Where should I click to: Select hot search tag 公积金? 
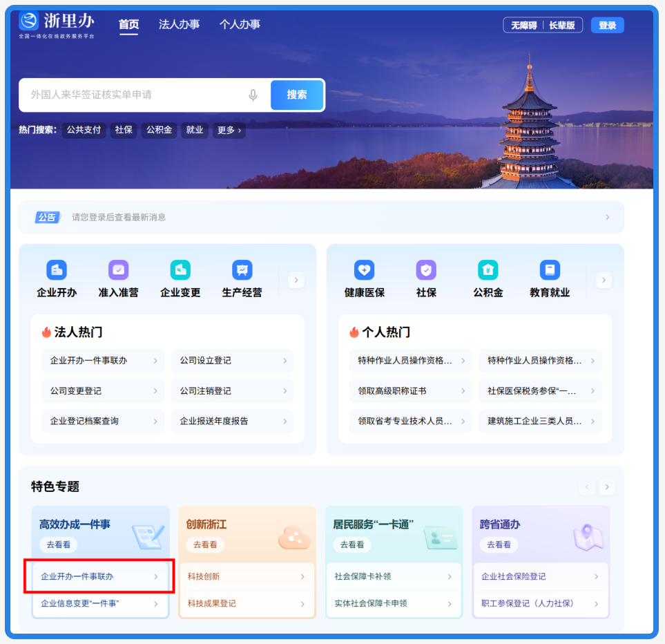pyautogui.click(x=159, y=130)
